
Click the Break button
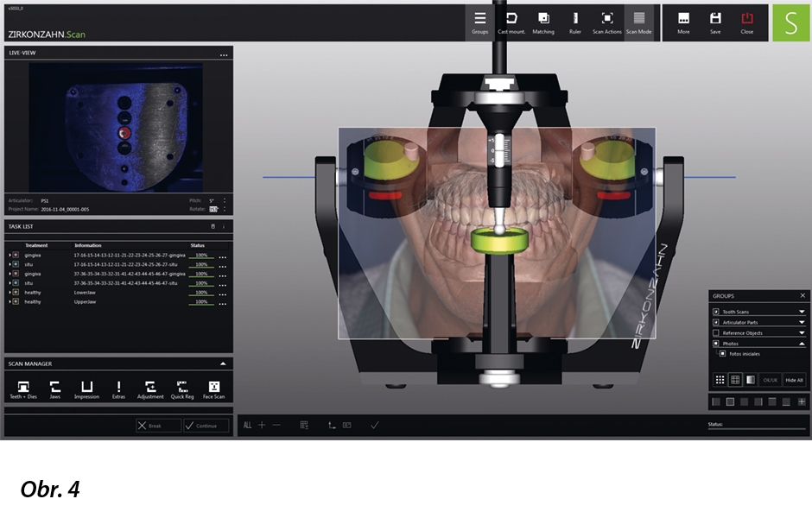(x=158, y=426)
